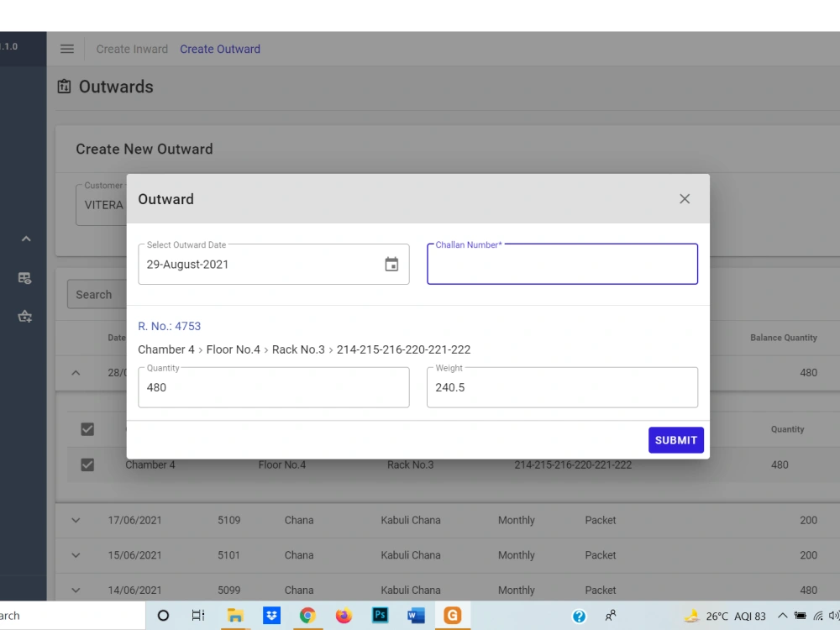Open Cortana circle in the taskbar
Image resolution: width=840 pixels, height=630 pixels.
164,616
